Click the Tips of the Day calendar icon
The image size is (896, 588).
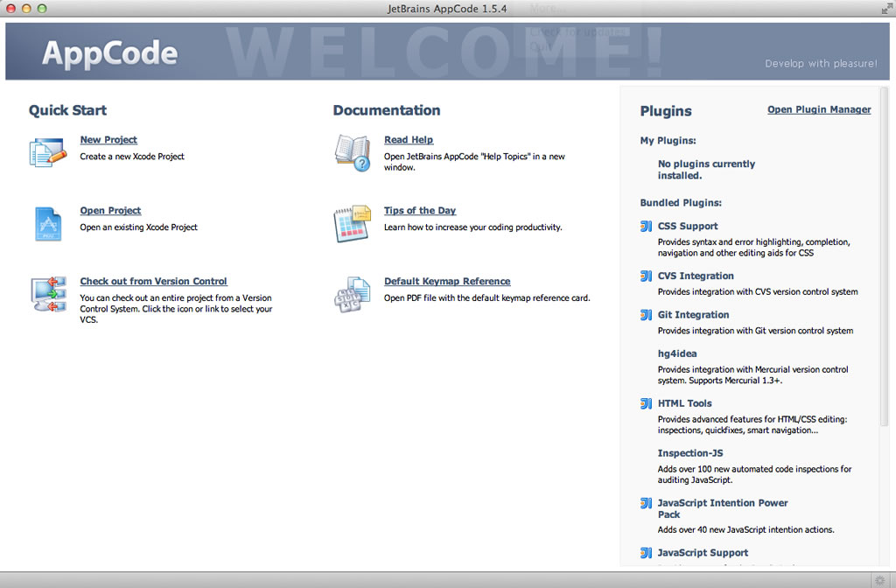[x=352, y=223]
